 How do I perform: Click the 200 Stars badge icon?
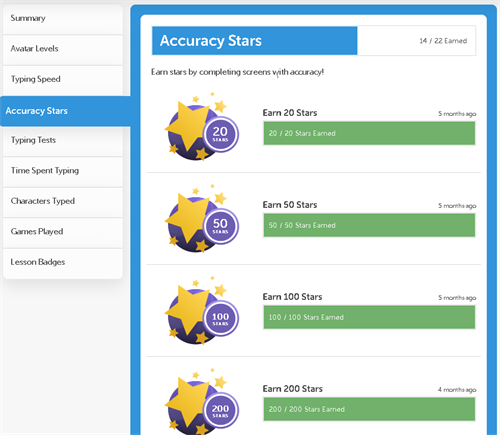pyautogui.click(x=202, y=402)
